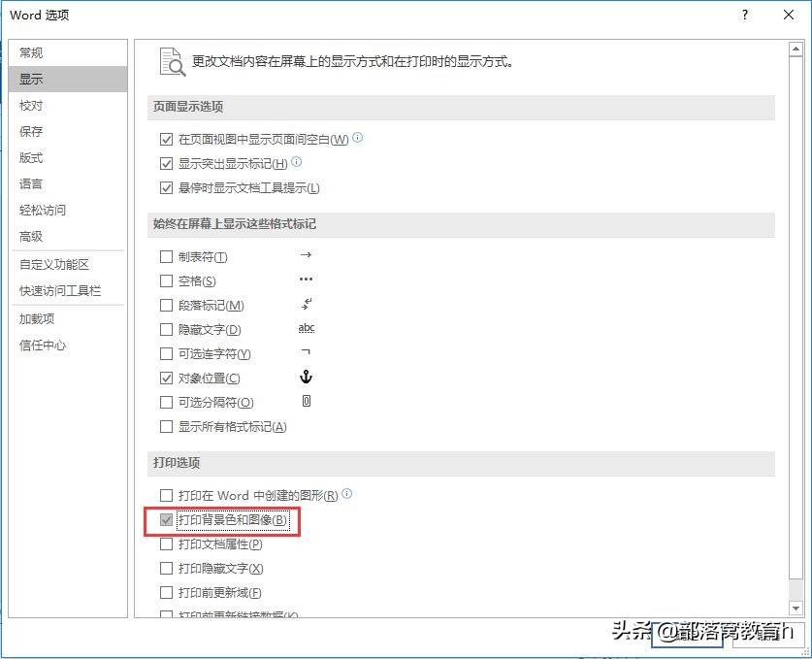This screenshot has height=659, width=812.
Task: Click the paragraph mark symbol icon
Action: [307, 304]
